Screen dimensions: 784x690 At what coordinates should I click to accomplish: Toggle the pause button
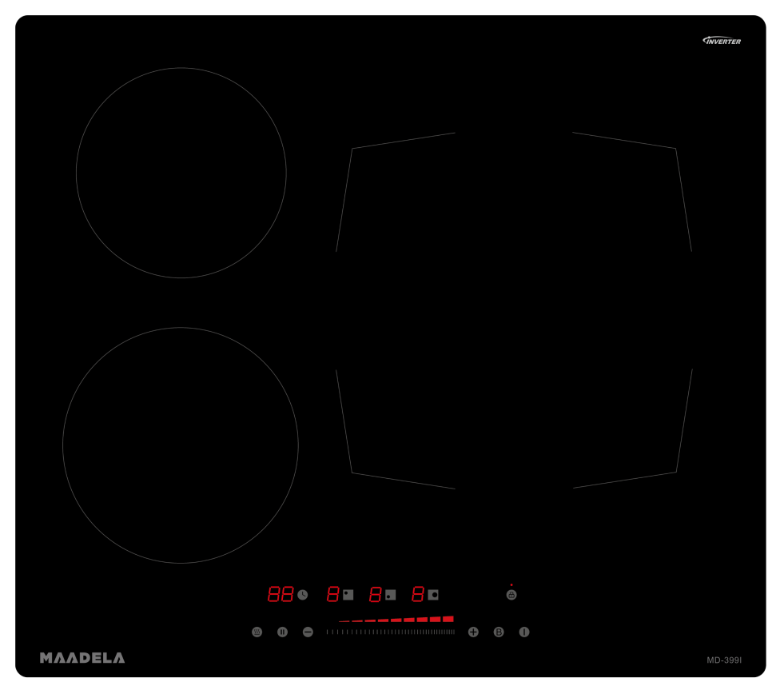click(282, 632)
